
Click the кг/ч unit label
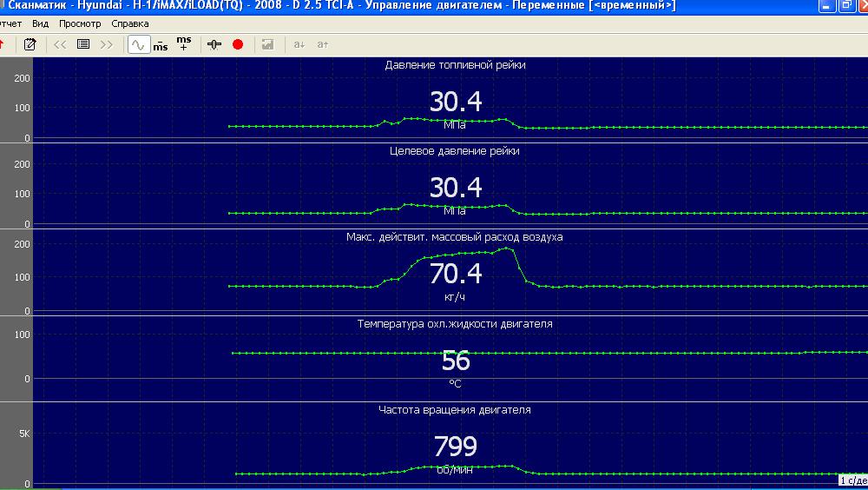click(455, 298)
